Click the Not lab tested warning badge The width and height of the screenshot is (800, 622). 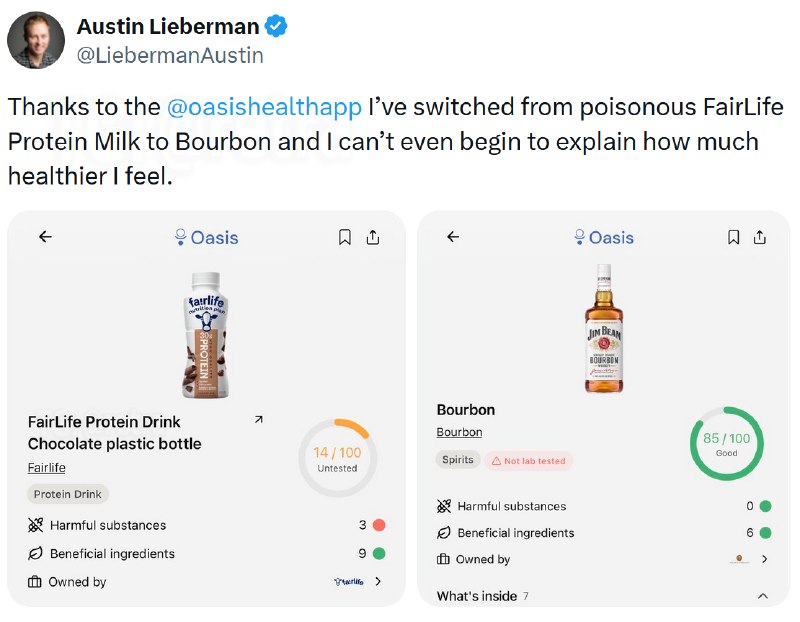pyautogui.click(x=529, y=461)
